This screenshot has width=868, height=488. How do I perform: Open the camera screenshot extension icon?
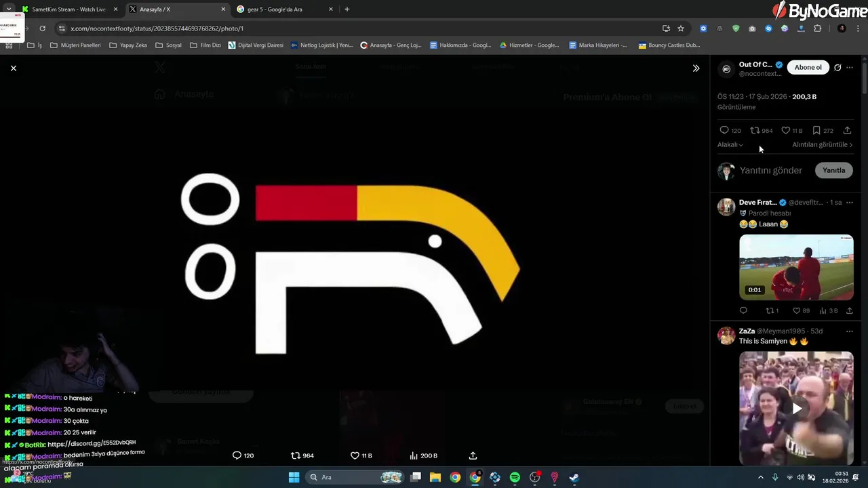752,28
